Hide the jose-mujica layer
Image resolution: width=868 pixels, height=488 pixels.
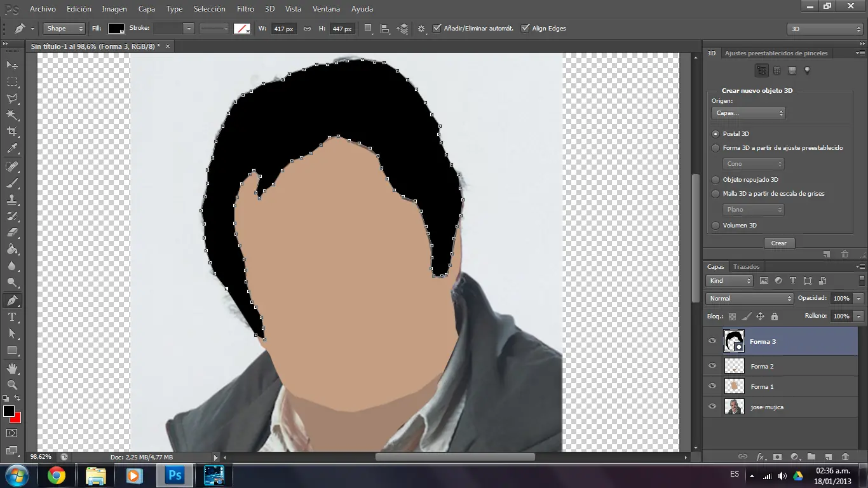(712, 407)
